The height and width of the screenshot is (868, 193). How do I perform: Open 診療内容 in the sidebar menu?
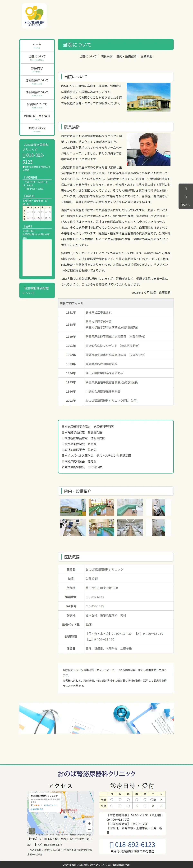click(37, 69)
